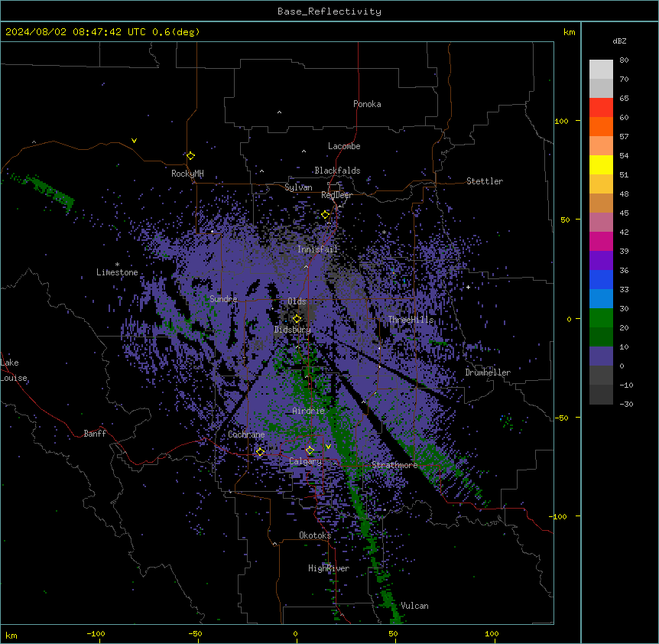Click the asterisk marker above Limestone
Image resolution: width=659 pixels, height=644 pixels.
tap(117, 265)
